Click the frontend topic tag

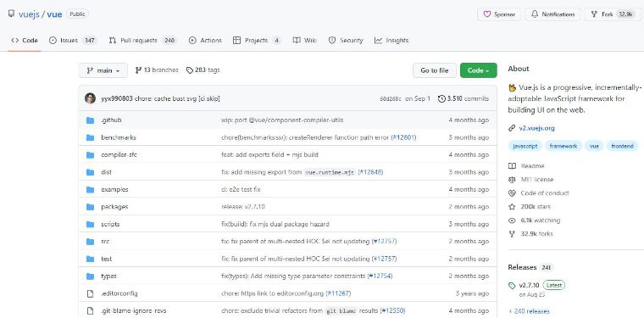(x=622, y=146)
